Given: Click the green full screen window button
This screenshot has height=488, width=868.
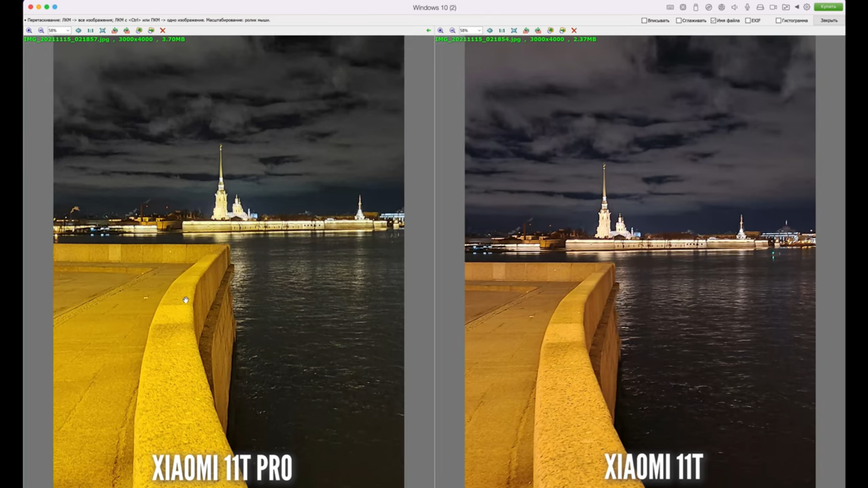Looking at the screenshot, I should (47, 7).
